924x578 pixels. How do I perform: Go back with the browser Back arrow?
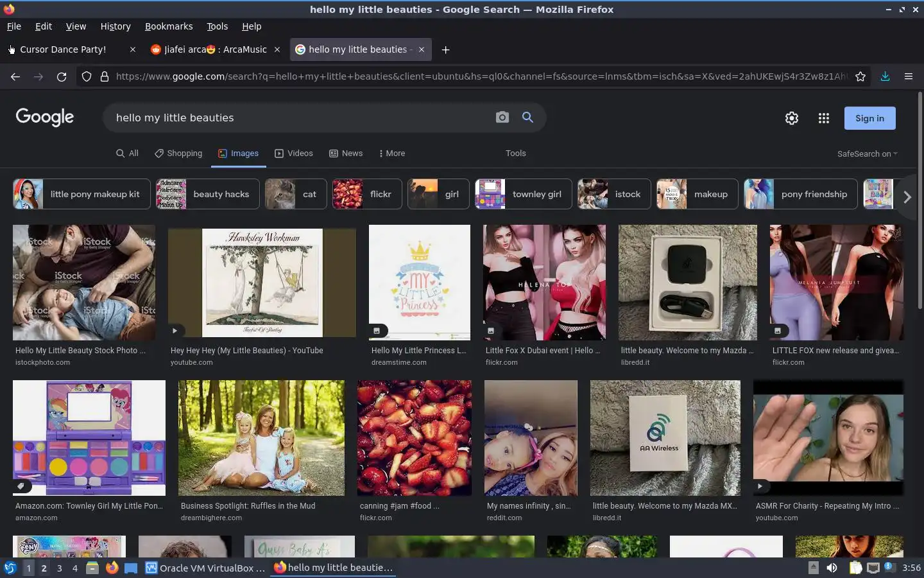(x=15, y=76)
